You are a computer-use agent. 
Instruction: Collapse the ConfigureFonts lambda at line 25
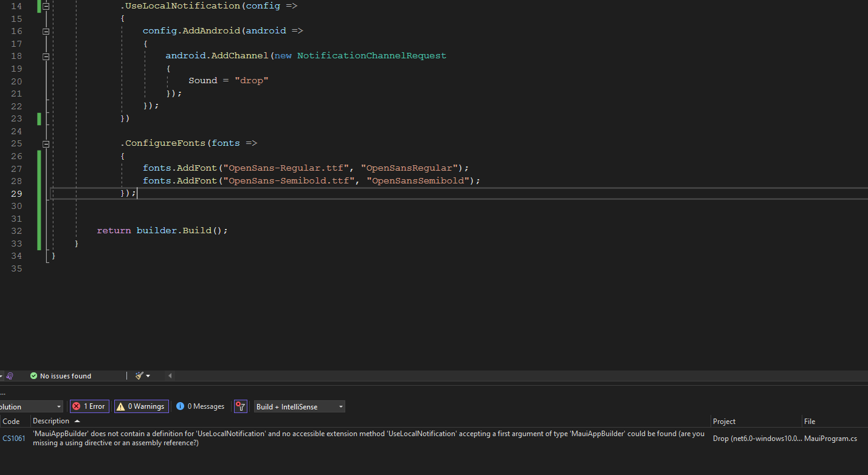coord(46,143)
